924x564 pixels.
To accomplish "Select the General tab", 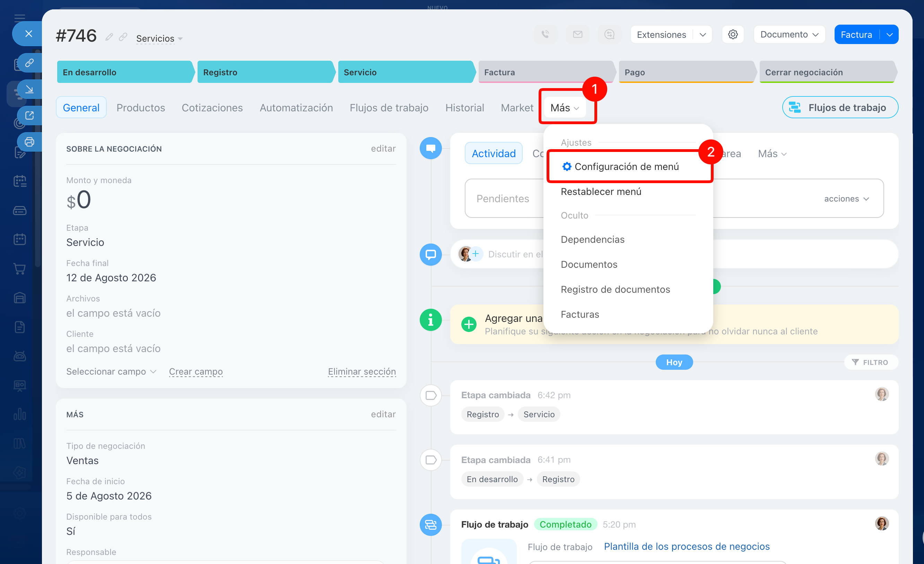I will tap(81, 108).
